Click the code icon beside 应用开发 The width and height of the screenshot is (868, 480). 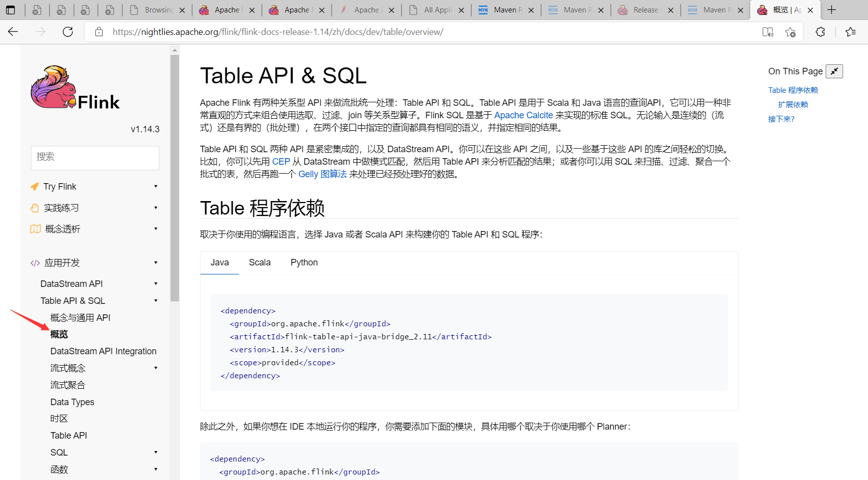click(35, 263)
